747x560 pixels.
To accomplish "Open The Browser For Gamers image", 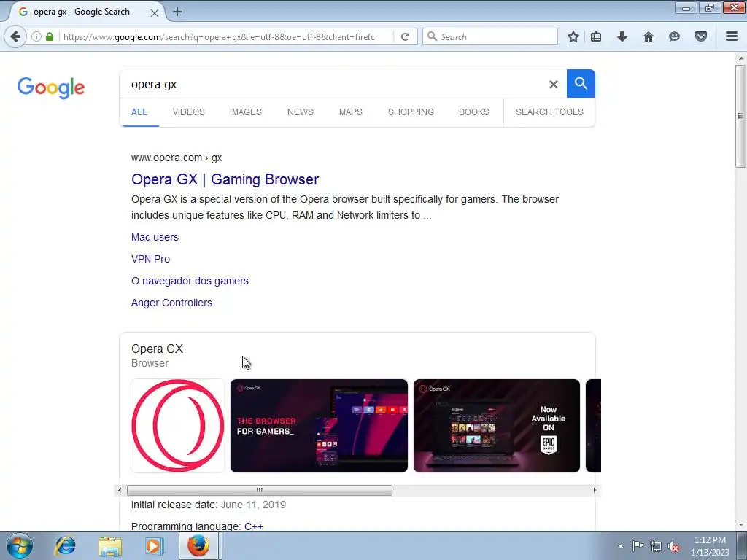I will (319, 426).
